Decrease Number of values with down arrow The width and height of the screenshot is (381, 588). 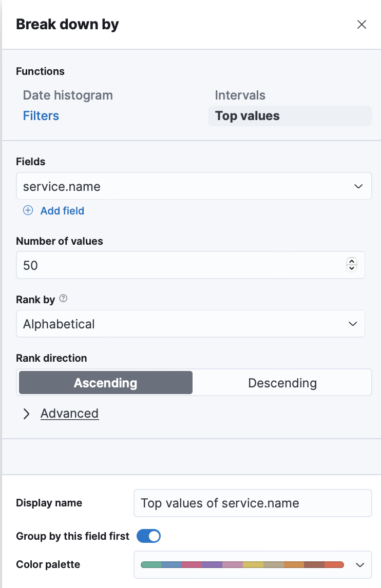coord(352,268)
